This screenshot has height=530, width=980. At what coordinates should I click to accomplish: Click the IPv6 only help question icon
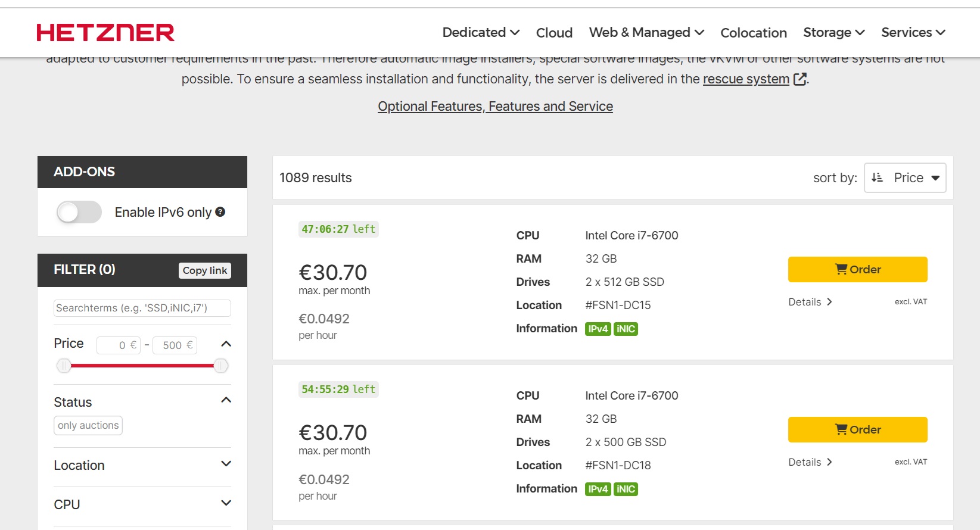click(x=220, y=212)
